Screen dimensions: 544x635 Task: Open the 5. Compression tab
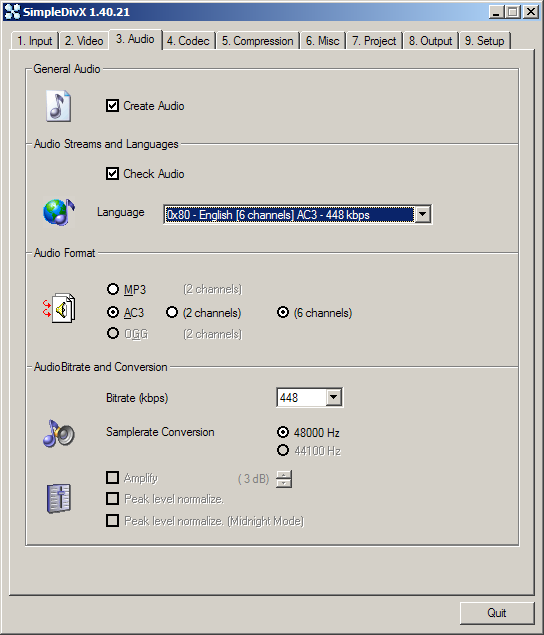click(x=258, y=41)
